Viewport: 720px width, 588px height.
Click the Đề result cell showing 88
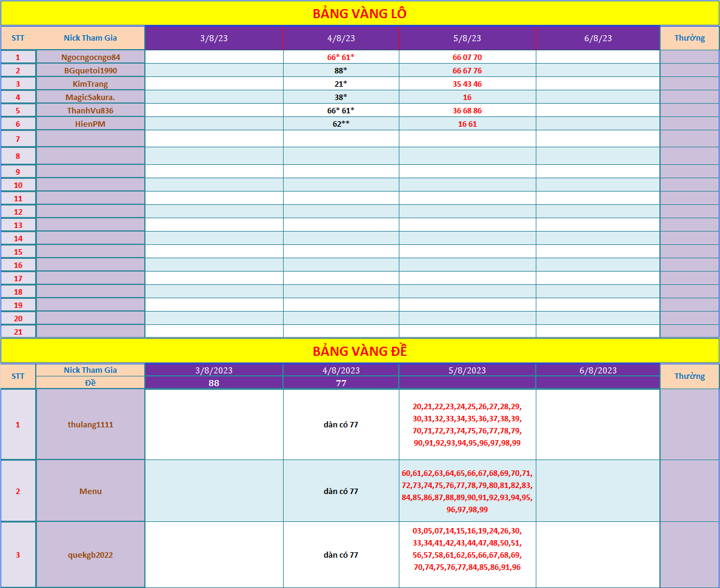(x=214, y=383)
